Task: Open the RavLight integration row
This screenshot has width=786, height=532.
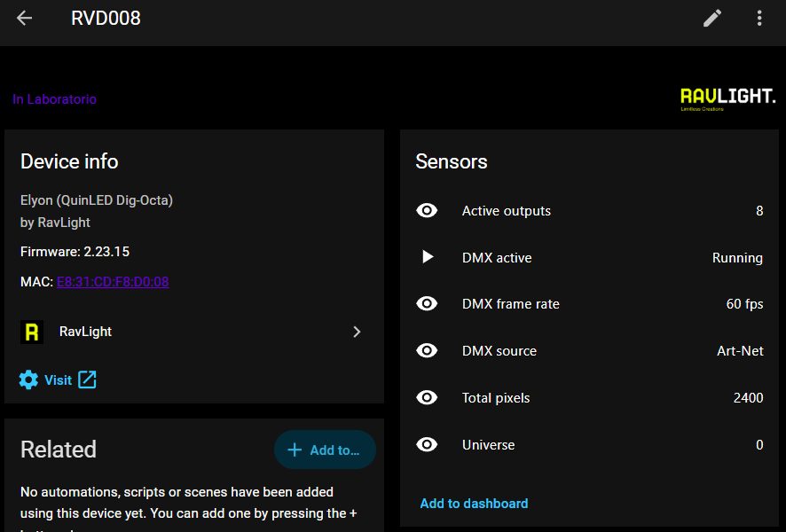Action: pos(194,332)
